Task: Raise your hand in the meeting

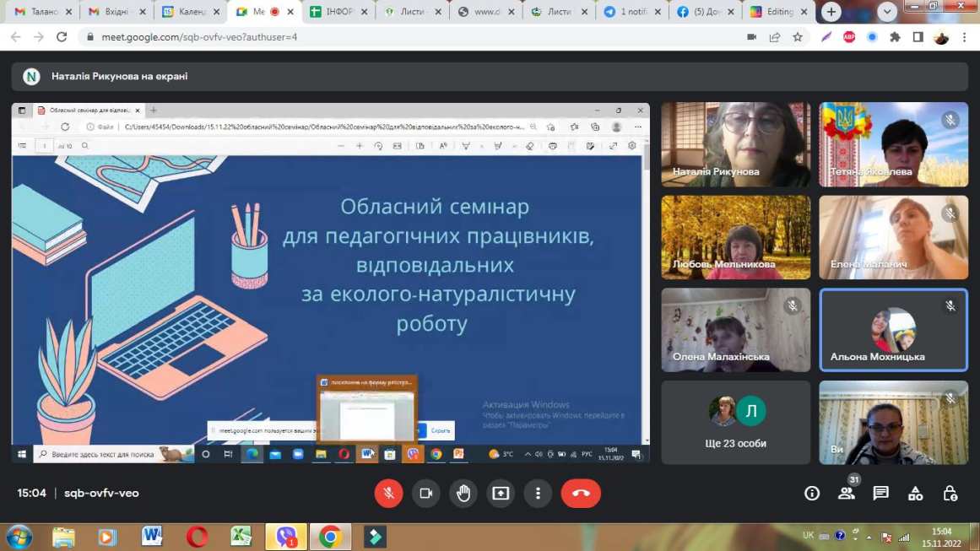Action: [463, 494]
